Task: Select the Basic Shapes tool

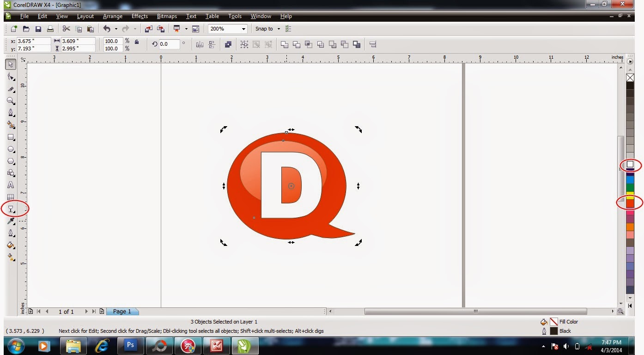Action: click(10, 173)
